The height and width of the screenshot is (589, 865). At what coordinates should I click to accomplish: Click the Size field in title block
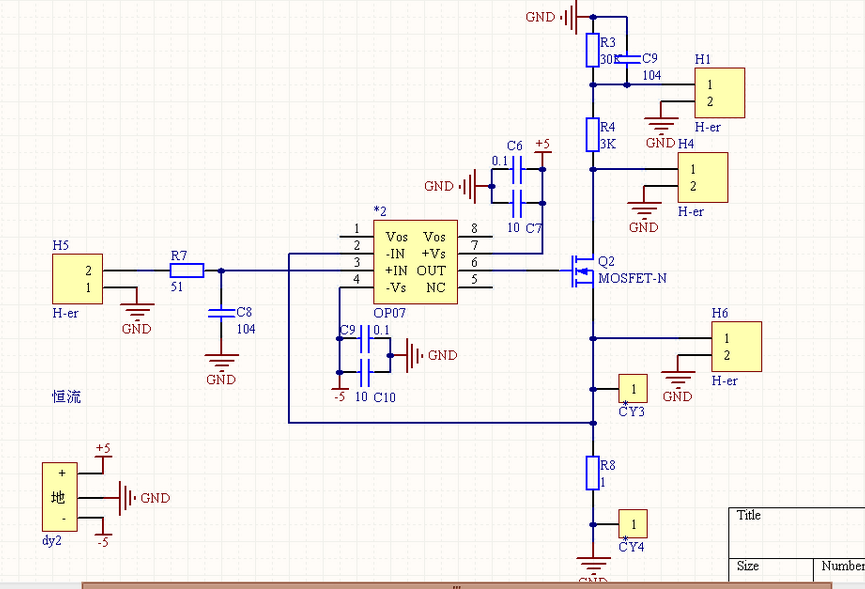click(747, 566)
